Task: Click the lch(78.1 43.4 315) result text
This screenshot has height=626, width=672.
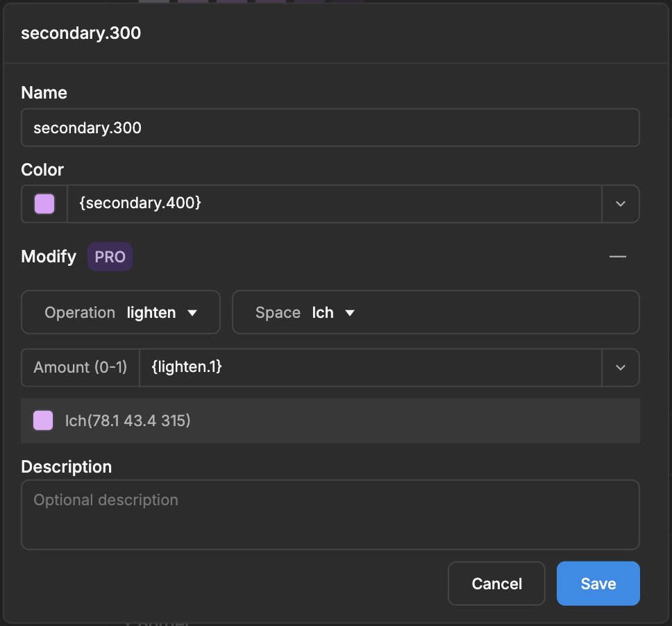Action: [128, 421]
